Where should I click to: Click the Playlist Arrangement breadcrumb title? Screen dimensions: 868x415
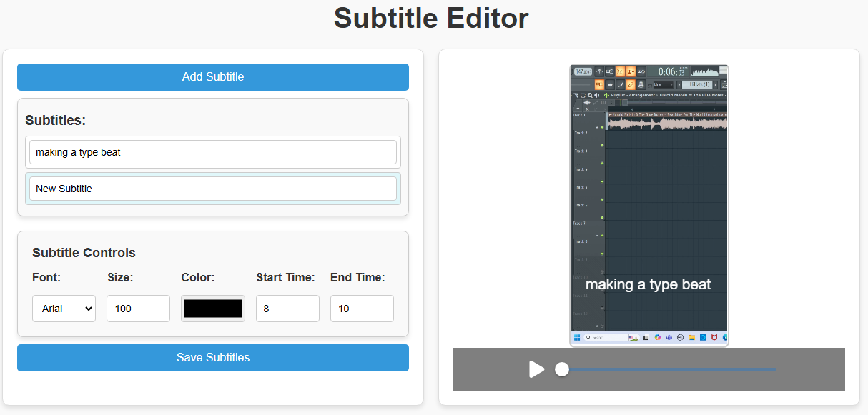coord(633,95)
